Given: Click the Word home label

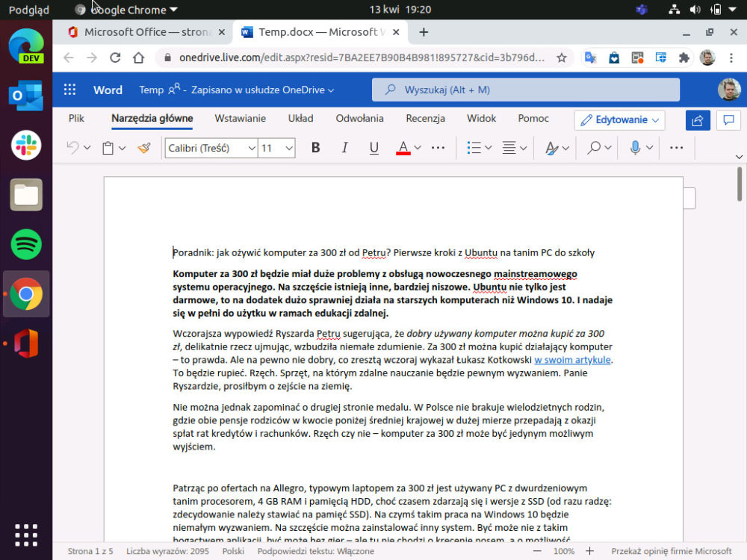Looking at the screenshot, I should click(x=108, y=90).
